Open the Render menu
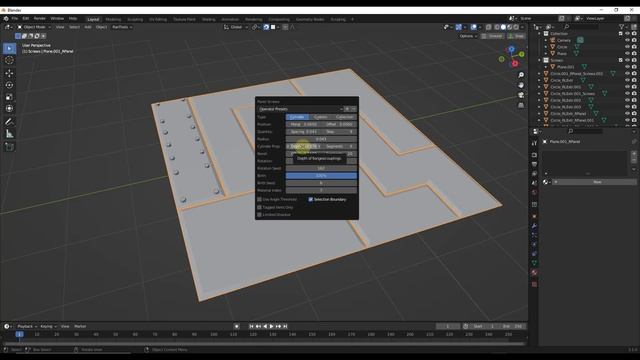This screenshot has width=640, height=360. point(40,19)
